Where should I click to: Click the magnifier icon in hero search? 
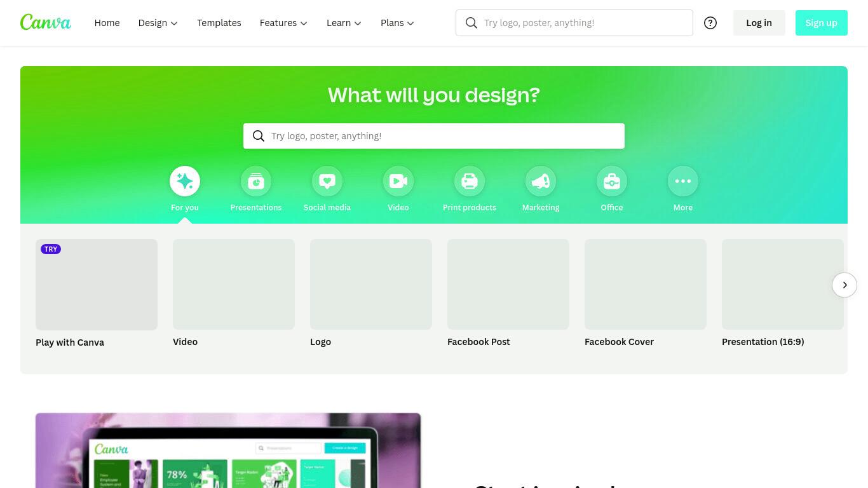pos(259,136)
